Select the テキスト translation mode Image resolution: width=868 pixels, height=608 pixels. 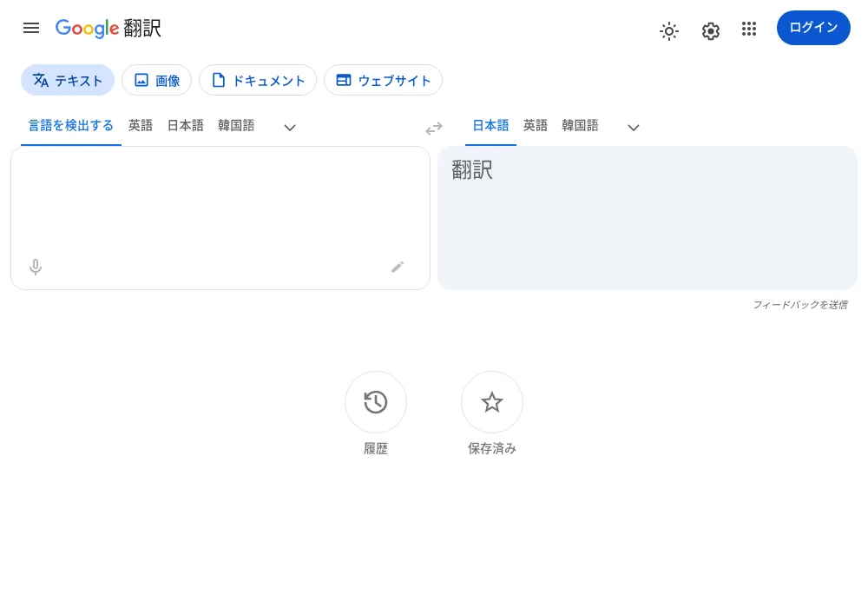(x=68, y=80)
